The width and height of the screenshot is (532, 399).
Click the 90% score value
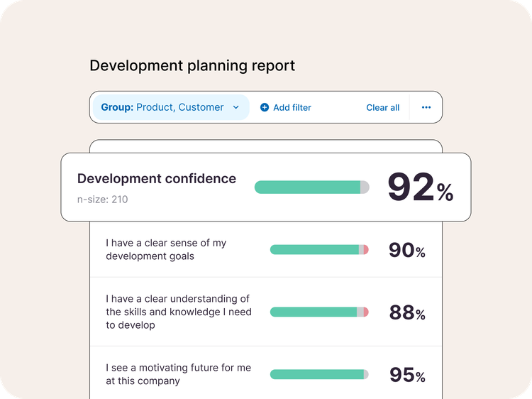point(406,250)
